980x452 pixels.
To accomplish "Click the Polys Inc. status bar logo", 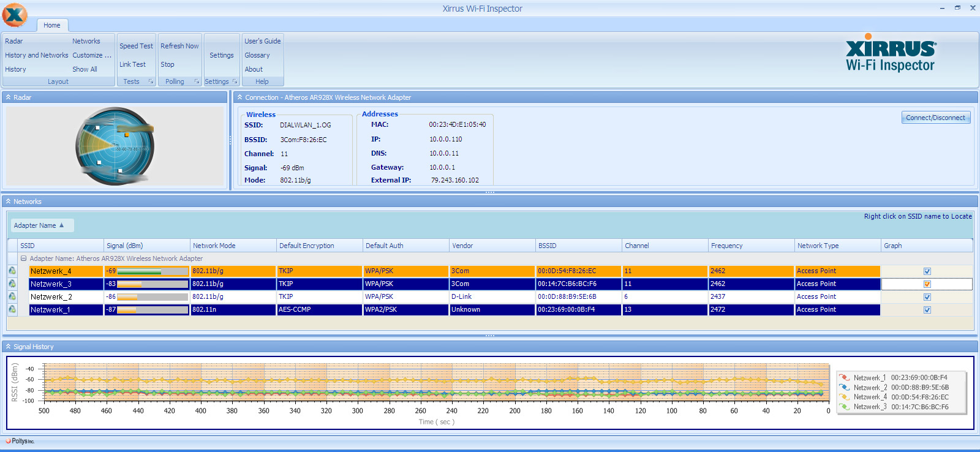I will [20, 441].
